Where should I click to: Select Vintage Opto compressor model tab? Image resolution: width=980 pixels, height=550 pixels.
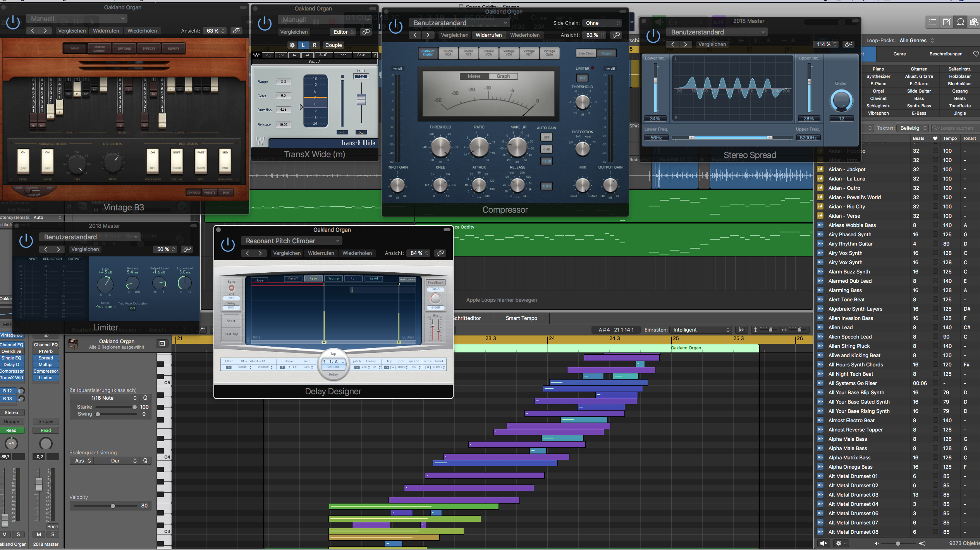(549, 53)
